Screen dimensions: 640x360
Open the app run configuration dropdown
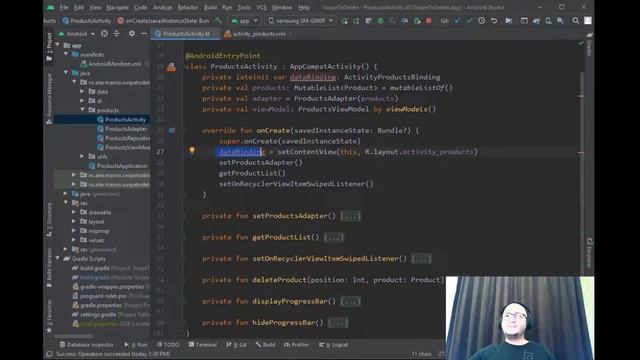point(244,20)
